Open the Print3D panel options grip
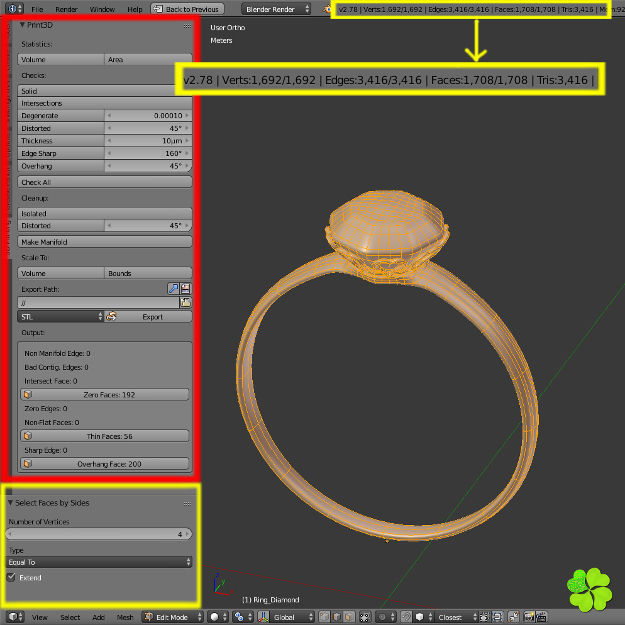This screenshot has height=625, width=625. (x=187, y=26)
